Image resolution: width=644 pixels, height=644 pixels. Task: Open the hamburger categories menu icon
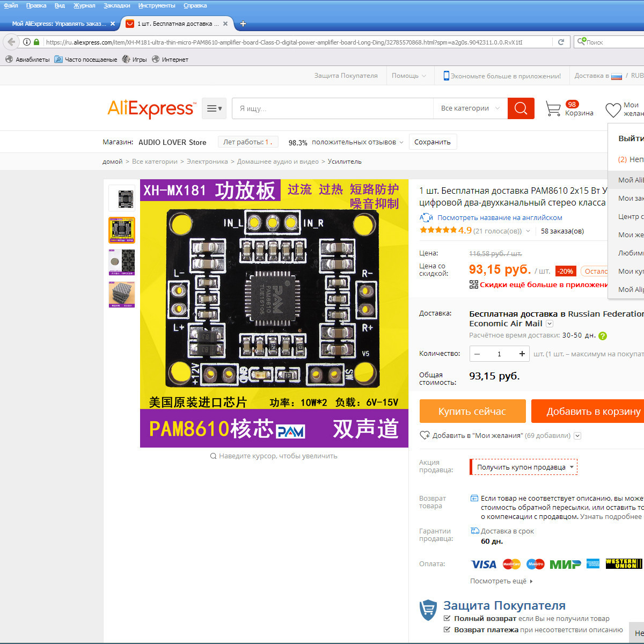214,108
